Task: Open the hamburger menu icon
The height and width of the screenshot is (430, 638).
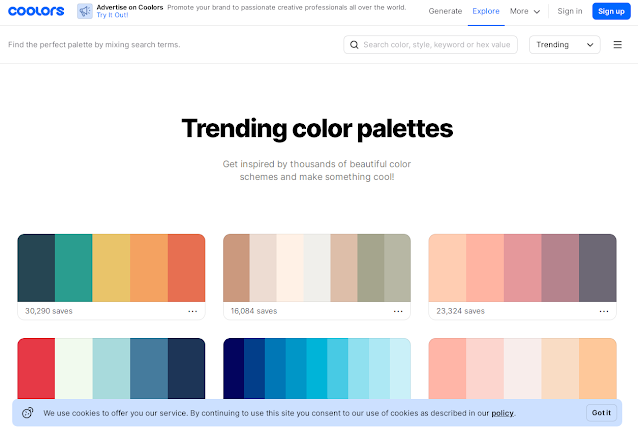Action: (617, 45)
